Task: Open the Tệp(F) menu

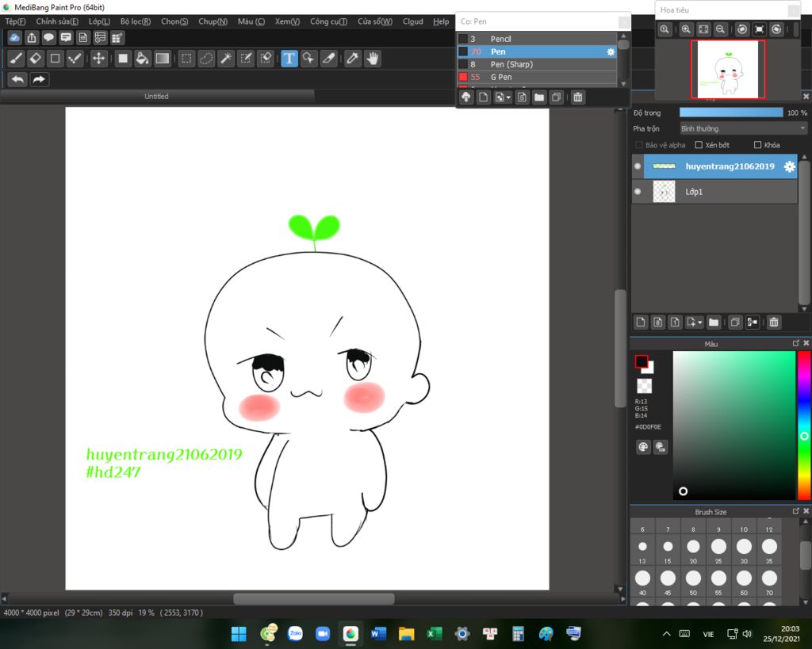Action: pos(15,21)
